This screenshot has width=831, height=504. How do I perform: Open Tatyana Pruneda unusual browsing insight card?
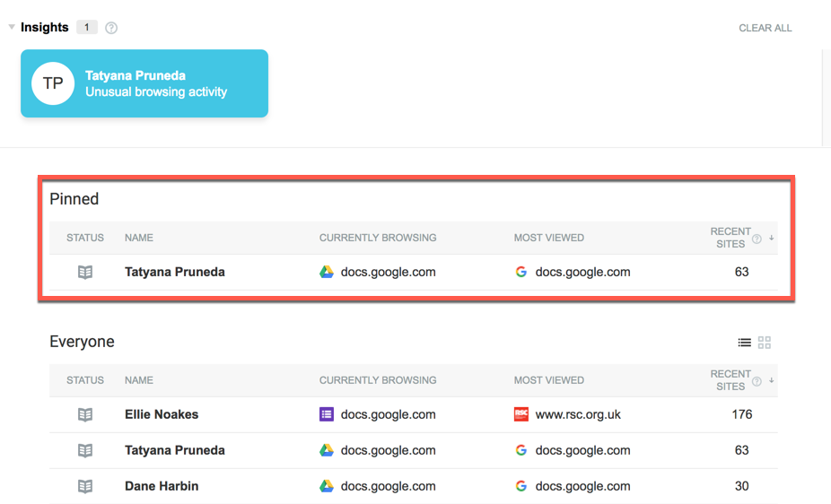click(144, 83)
